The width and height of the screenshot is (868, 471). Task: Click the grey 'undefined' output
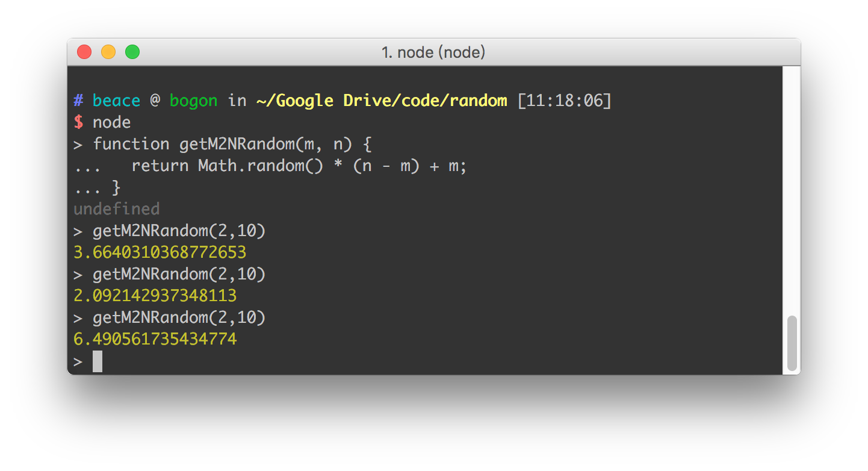[x=117, y=209]
